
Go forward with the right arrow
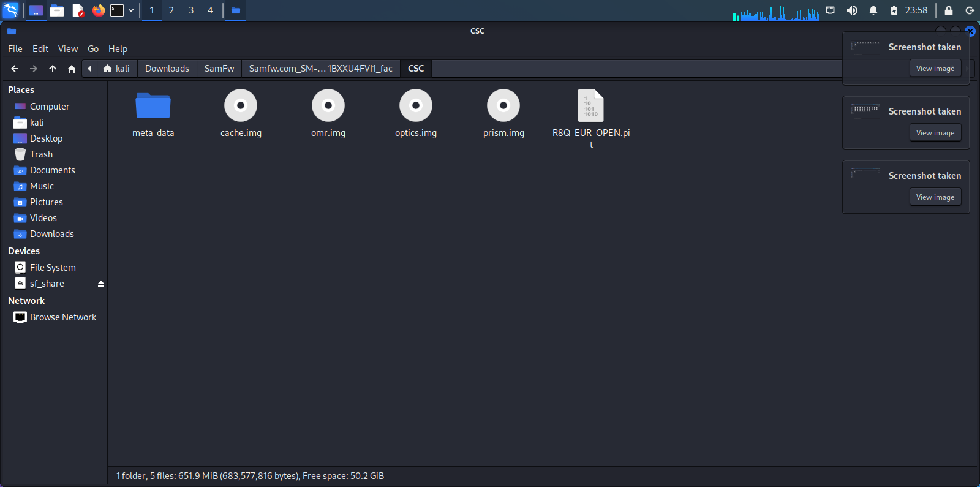pyautogui.click(x=34, y=69)
